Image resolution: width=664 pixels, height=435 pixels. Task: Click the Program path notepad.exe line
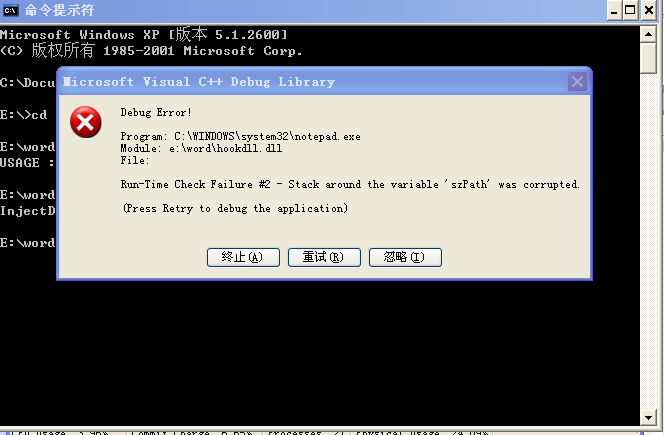241,136
